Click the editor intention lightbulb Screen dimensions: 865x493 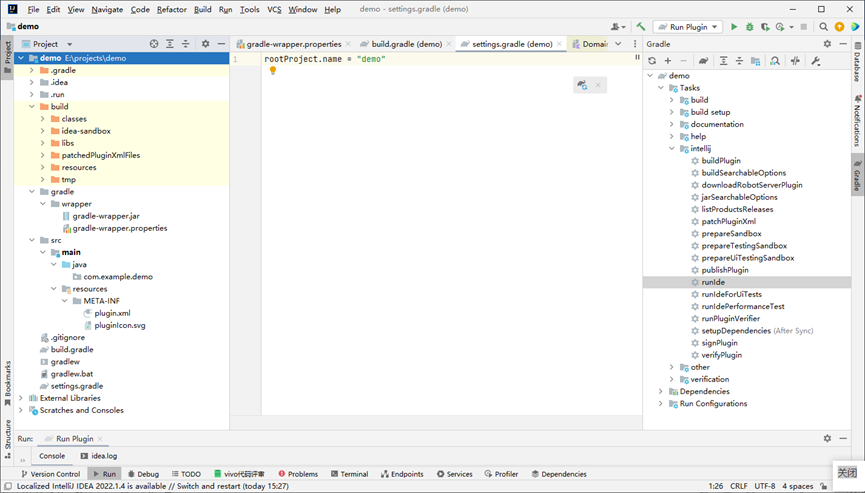[x=273, y=70]
